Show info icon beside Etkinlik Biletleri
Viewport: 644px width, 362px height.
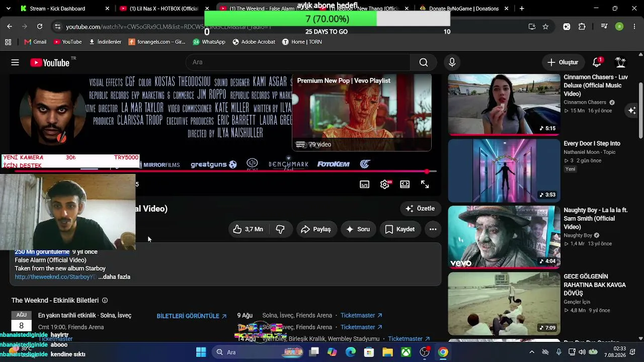[105, 301]
